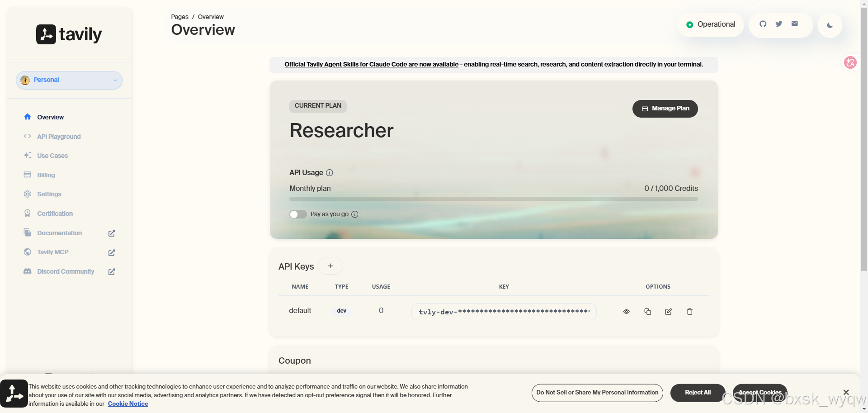Click the Operational status indicator
The height and width of the screenshot is (413, 868).
click(x=711, y=24)
